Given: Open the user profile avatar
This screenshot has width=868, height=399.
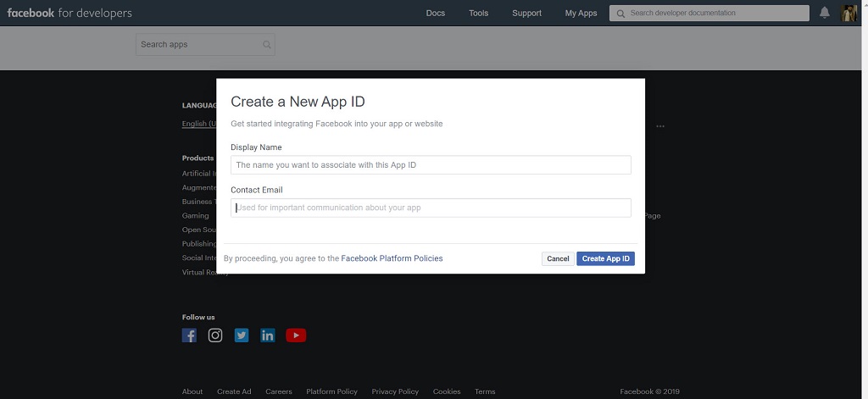Looking at the screenshot, I should 849,13.
